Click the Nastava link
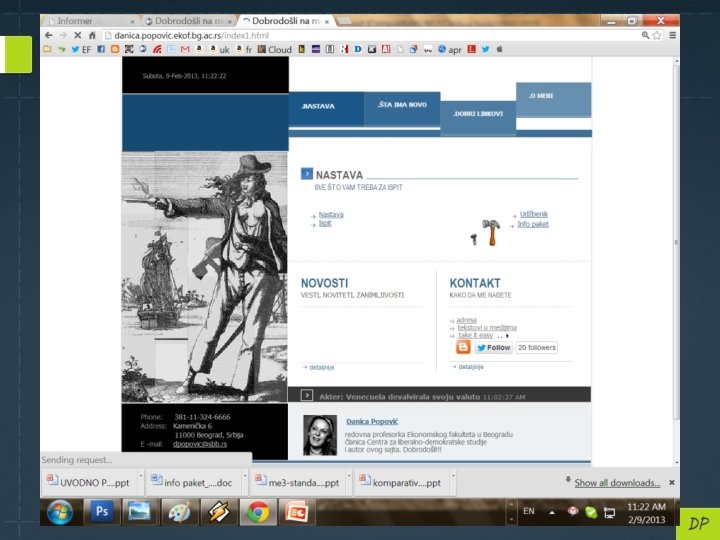Image resolution: width=720 pixels, height=540 pixels. coord(331,214)
